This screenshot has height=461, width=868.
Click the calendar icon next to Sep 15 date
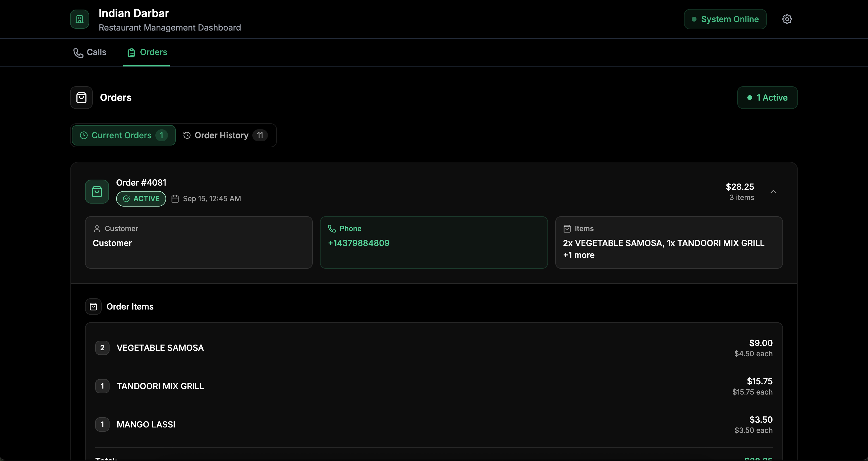[175, 199]
